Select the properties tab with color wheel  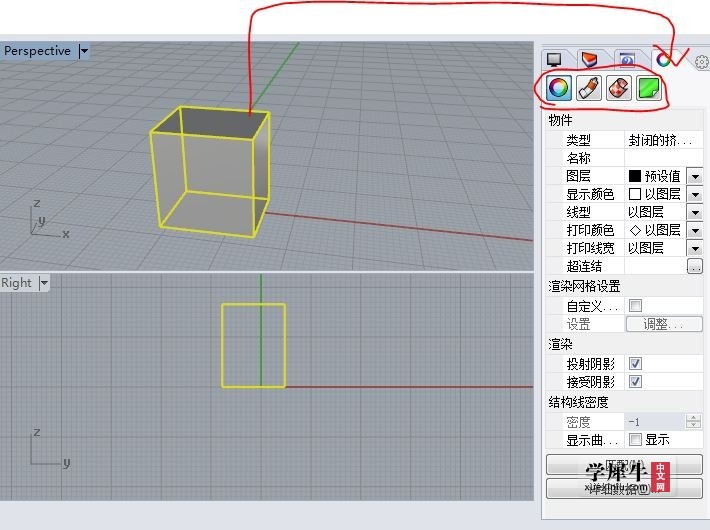663,59
